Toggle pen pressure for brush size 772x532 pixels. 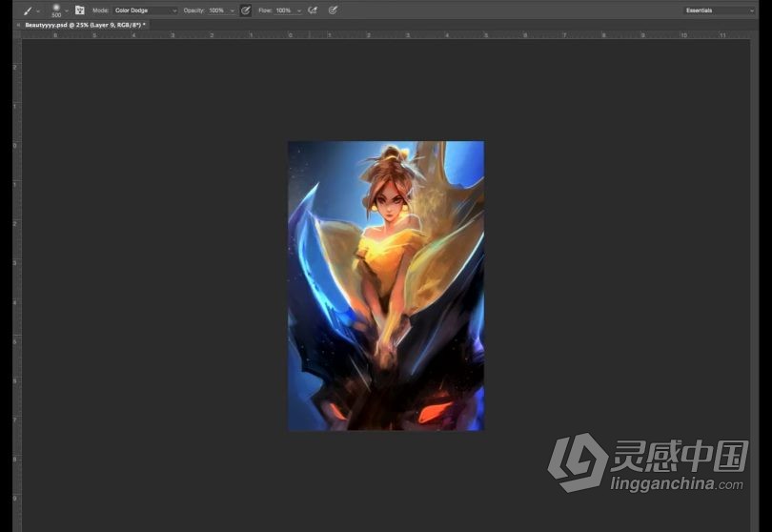[333, 10]
